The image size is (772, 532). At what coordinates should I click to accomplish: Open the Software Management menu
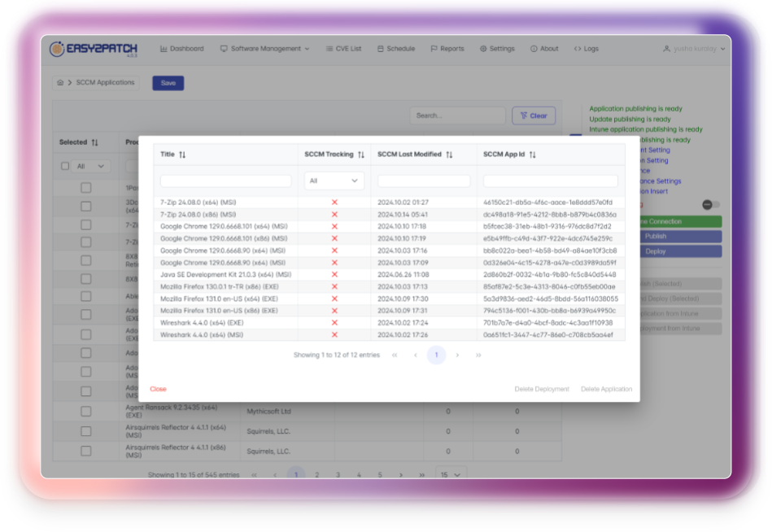pyautogui.click(x=265, y=49)
